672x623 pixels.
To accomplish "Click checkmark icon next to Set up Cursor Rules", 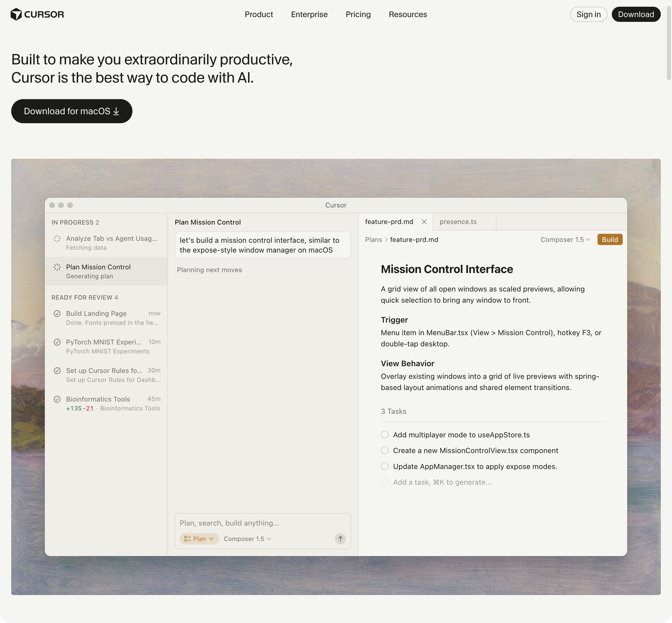I will click(x=57, y=371).
